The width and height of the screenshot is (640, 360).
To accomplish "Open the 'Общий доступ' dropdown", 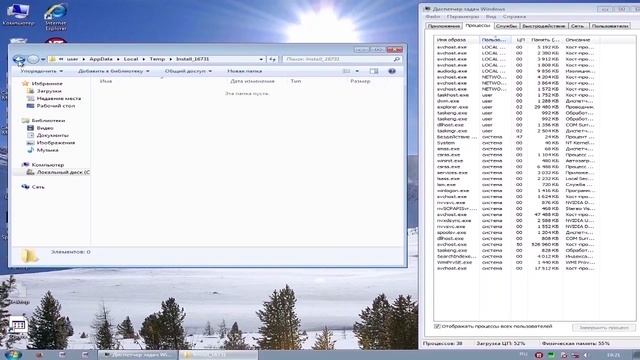I will [x=188, y=71].
